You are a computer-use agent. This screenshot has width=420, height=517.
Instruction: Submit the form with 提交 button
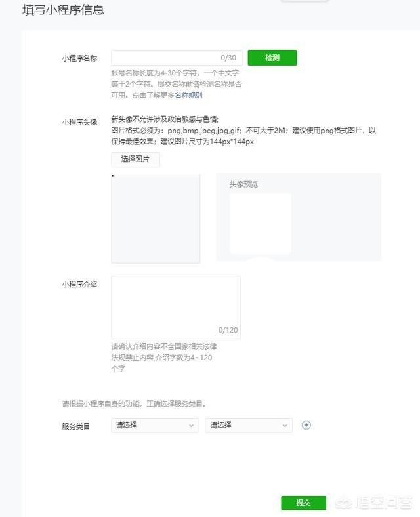click(x=303, y=503)
